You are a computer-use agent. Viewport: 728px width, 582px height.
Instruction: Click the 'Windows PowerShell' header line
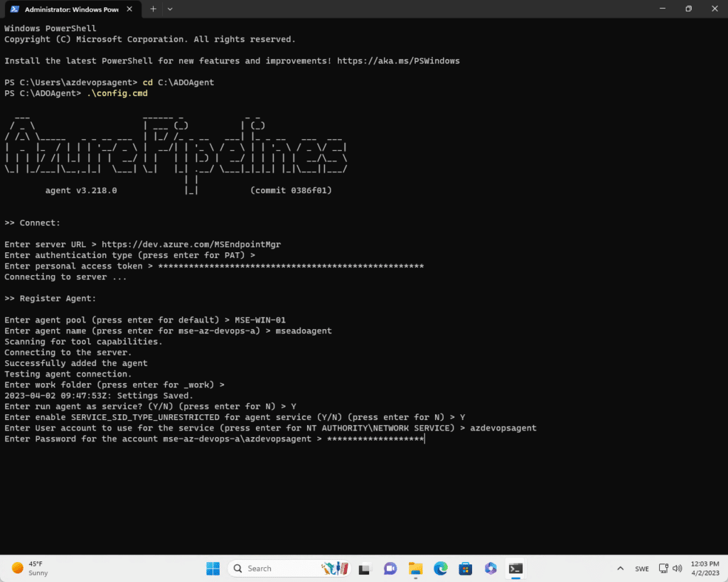50,28
